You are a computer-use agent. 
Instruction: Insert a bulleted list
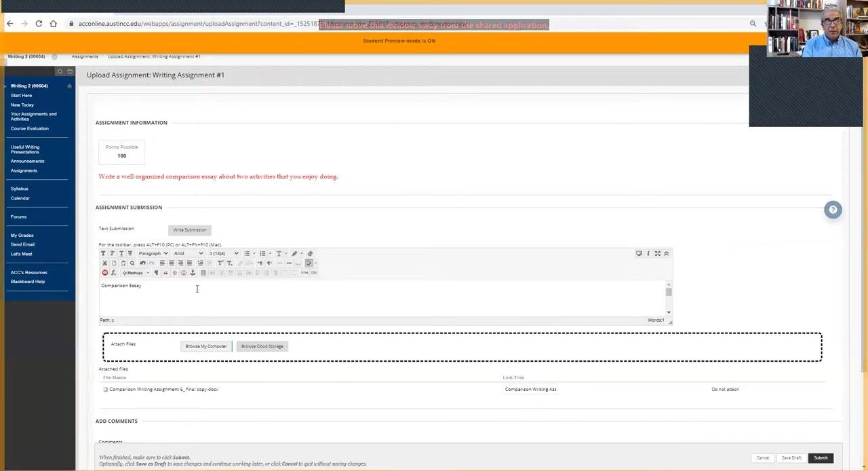point(247,253)
